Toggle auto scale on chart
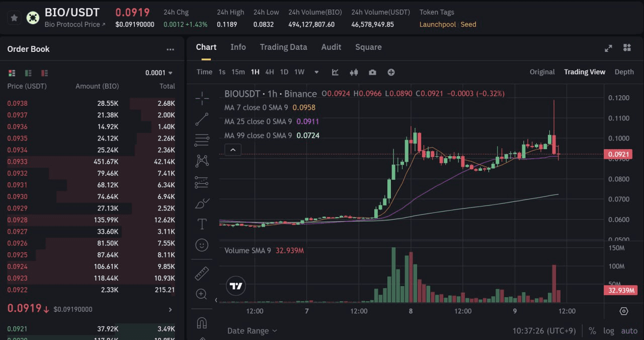 pyautogui.click(x=629, y=331)
